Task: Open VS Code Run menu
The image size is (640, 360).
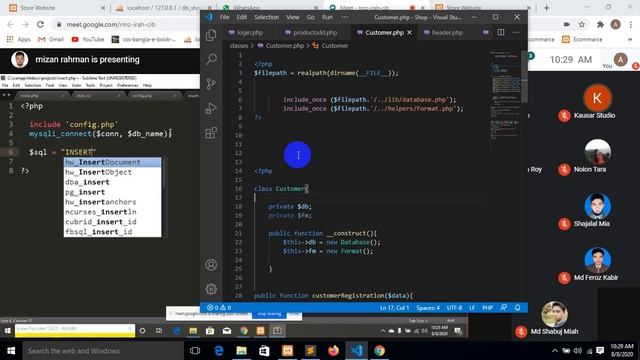Action: click(327, 17)
